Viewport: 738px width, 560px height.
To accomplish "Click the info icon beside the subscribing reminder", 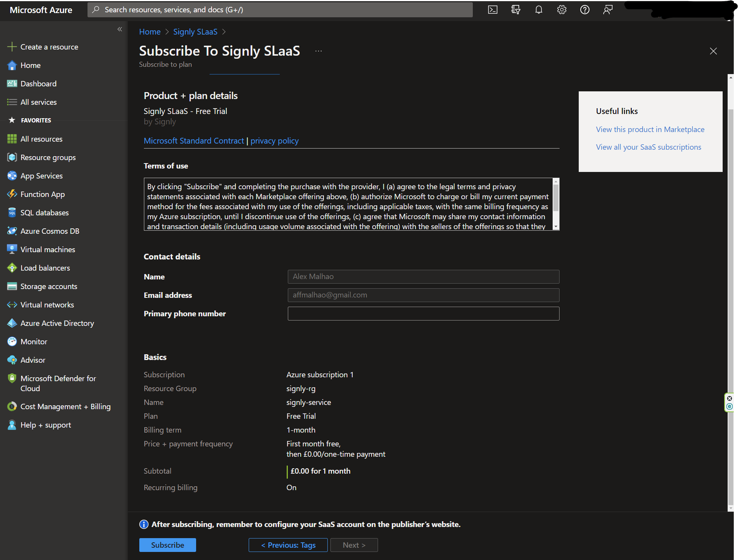I will tap(144, 524).
